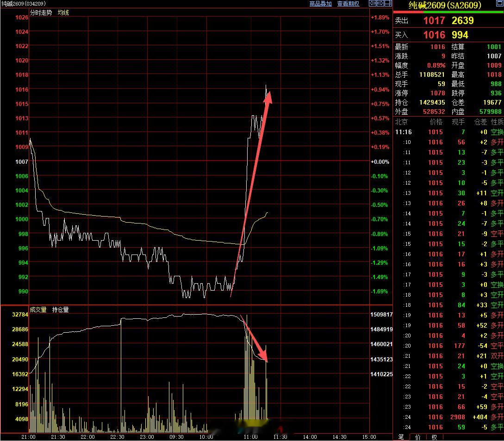Switch to the 价 price tab
The image size is (504, 441).
[x=417, y=437]
